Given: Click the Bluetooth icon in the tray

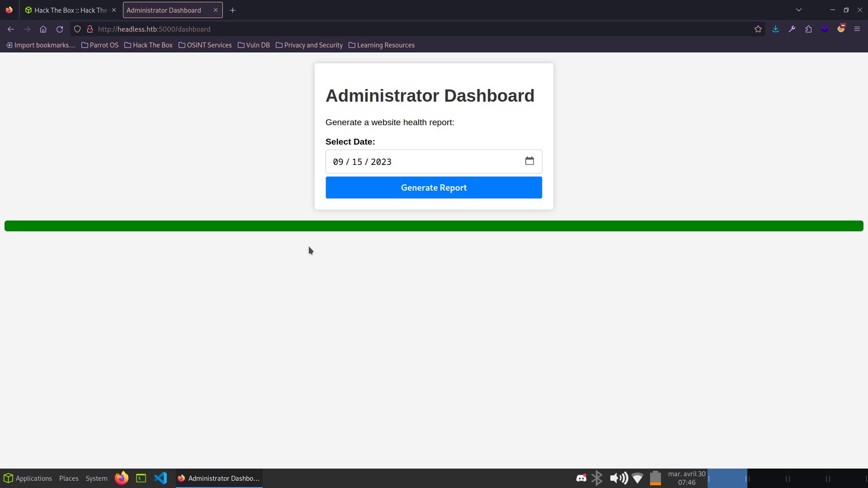Looking at the screenshot, I should click(x=597, y=478).
